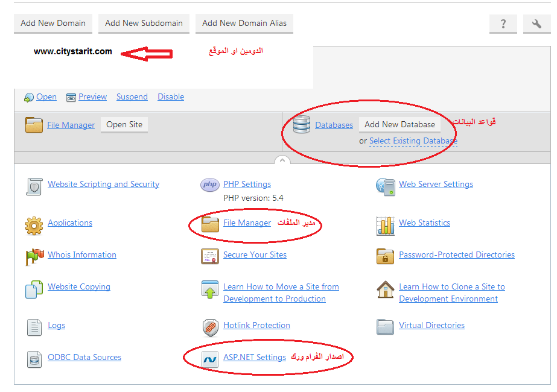Open Password-Protected Directories link
The height and width of the screenshot is (392, 557).
point(456,255)
